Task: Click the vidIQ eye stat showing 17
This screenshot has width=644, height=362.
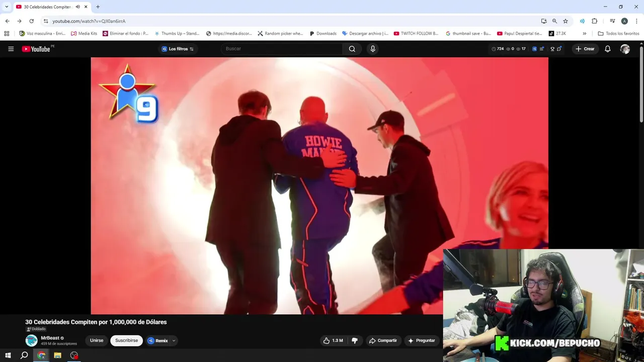Action: [521, 49]
